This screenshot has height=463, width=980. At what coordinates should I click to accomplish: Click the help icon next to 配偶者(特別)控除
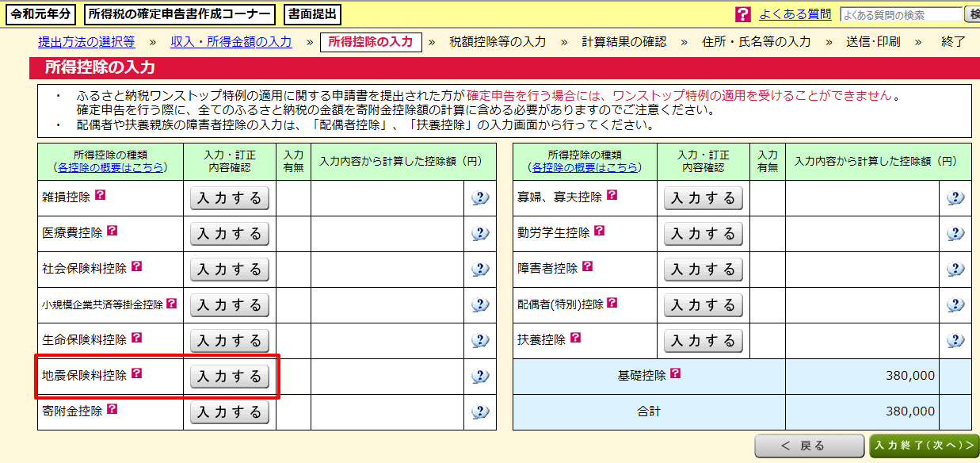click(x=612, y=303)
